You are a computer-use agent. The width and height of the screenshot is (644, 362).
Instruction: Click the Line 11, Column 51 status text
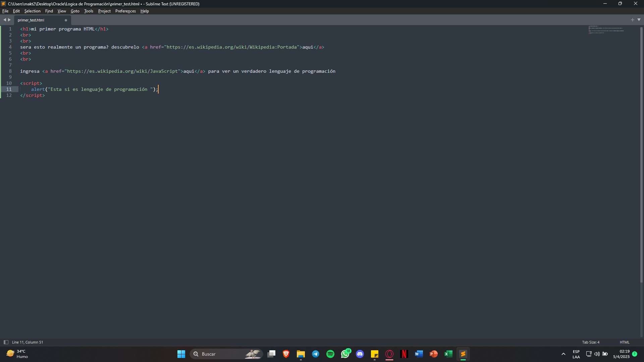(28, 342)
